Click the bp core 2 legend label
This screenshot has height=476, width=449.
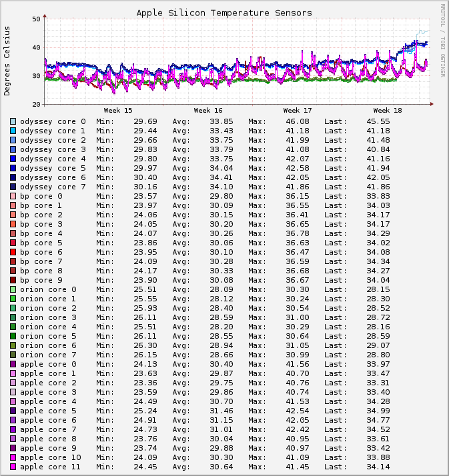coord(41,215)
